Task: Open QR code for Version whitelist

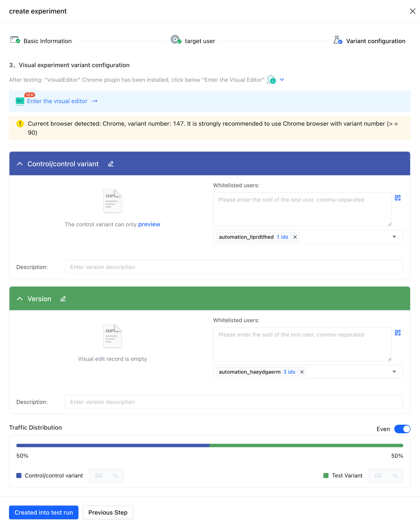Action: pyautogui.click(x=397, y=333)
